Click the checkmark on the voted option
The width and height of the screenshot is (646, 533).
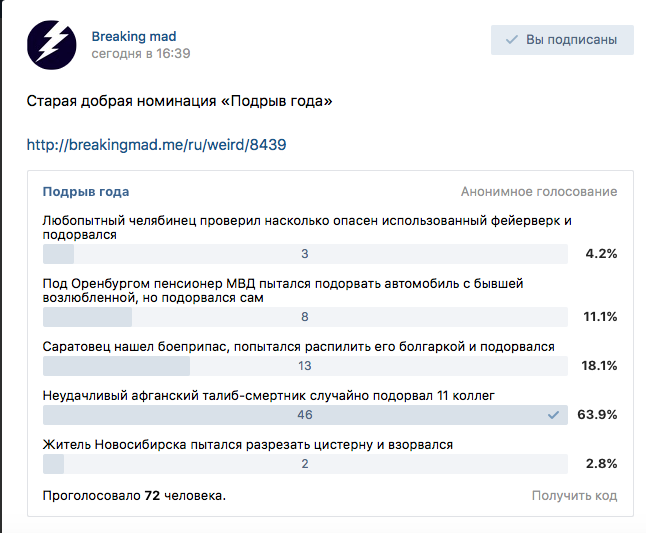[x=553, y=415]
